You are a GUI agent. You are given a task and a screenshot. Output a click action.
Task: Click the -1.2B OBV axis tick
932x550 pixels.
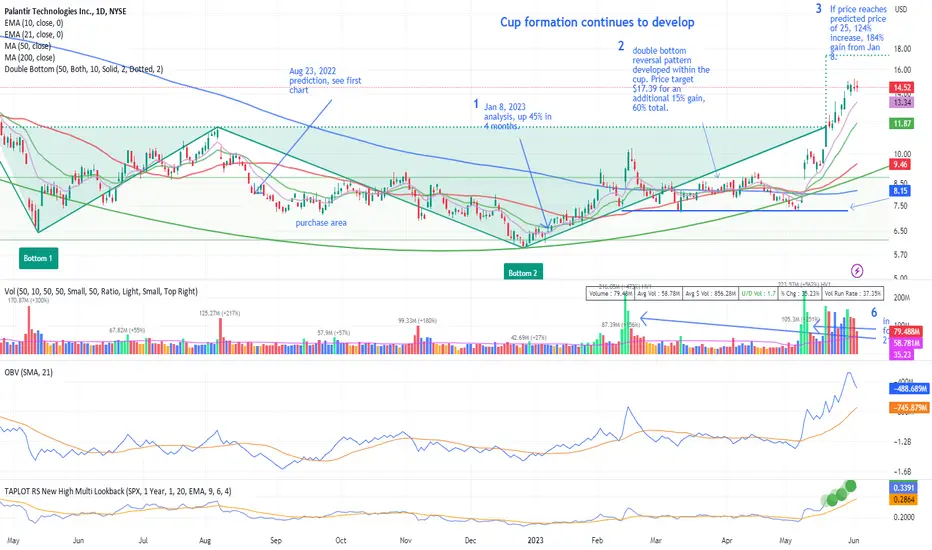coord(902,442)
